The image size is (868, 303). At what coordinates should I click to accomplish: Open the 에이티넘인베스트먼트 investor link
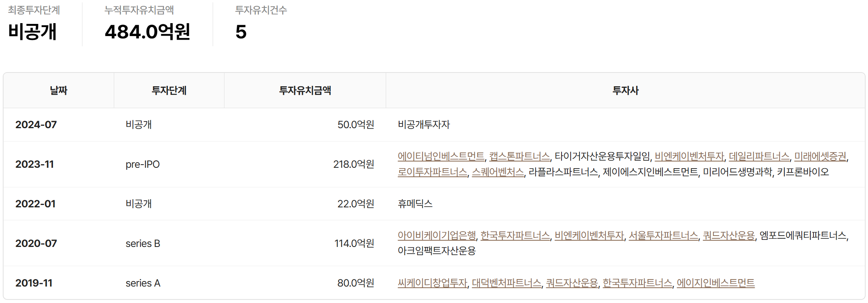click(x=441, y=156)
